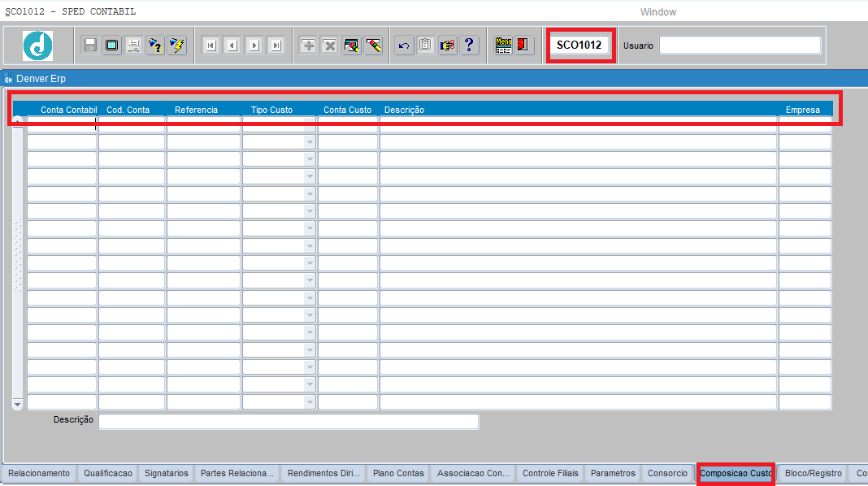Click scroll down arrow of records list
868x486 pixels.
18,404
